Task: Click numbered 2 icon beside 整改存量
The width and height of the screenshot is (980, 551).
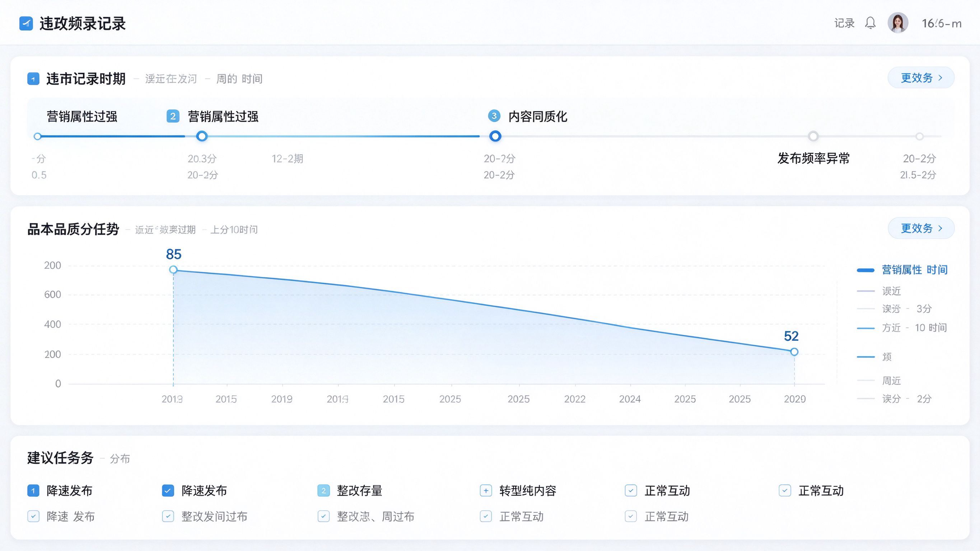Action: 323,490
